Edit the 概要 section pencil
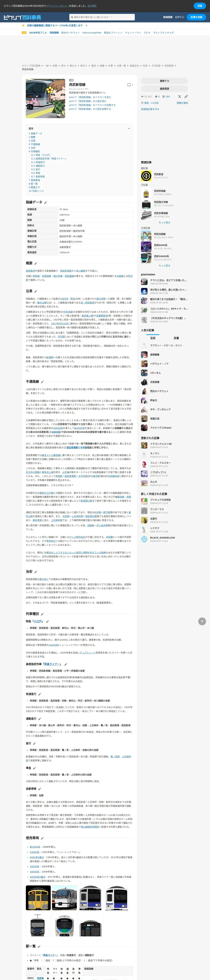Image resolution: width=210 pixels, height=980 pixels. click(x=35, y=263)
